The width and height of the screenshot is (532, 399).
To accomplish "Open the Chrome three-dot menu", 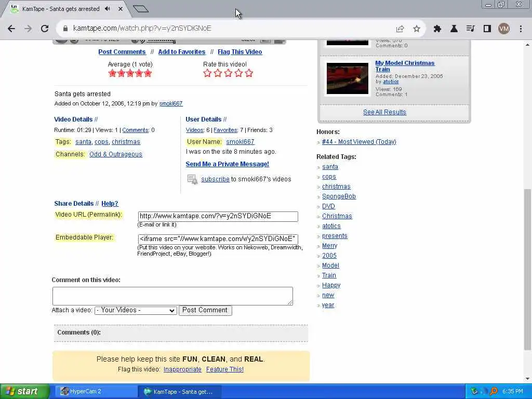I will [521, 29].
